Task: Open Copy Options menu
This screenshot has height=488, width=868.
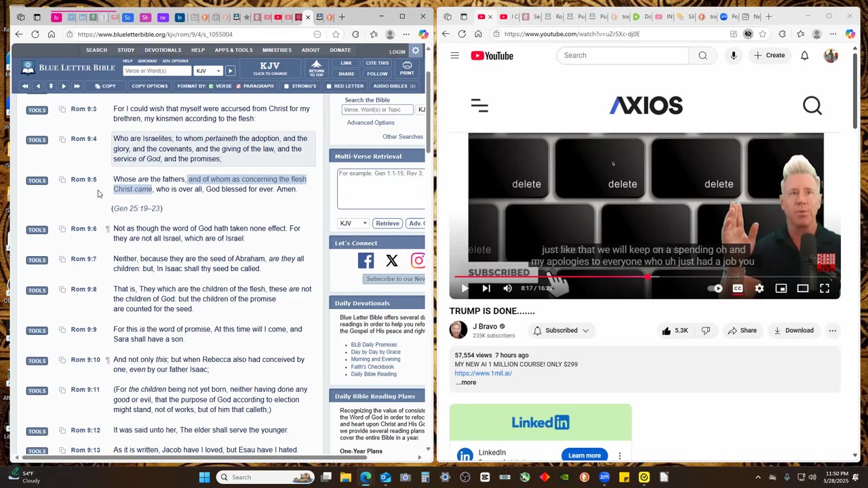Action: [x=149, y=86]
